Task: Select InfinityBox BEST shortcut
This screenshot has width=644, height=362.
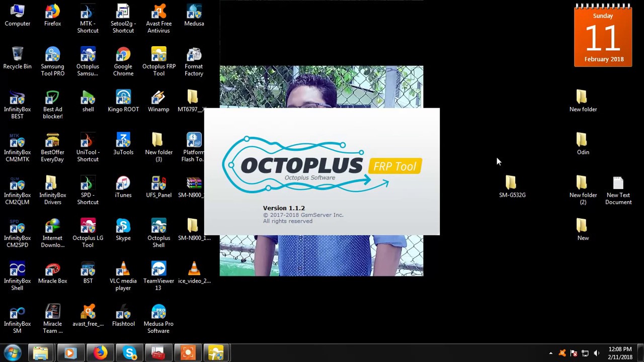Action: pos(17,105)
